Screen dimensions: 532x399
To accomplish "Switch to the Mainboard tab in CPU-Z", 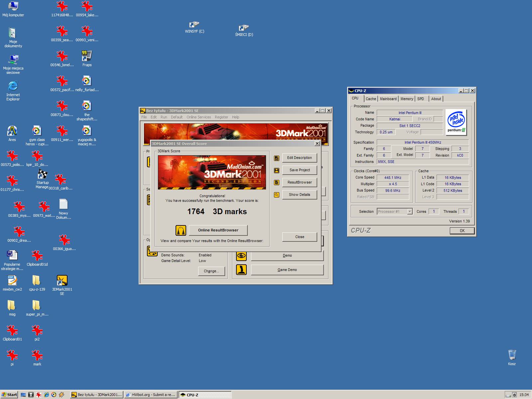I will (x=388, y=99).
